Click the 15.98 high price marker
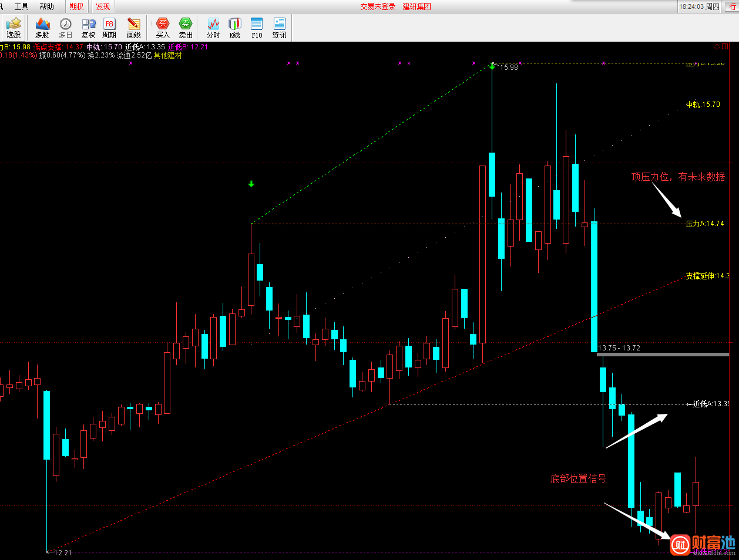The image size is (739, 560). (509, 68)
